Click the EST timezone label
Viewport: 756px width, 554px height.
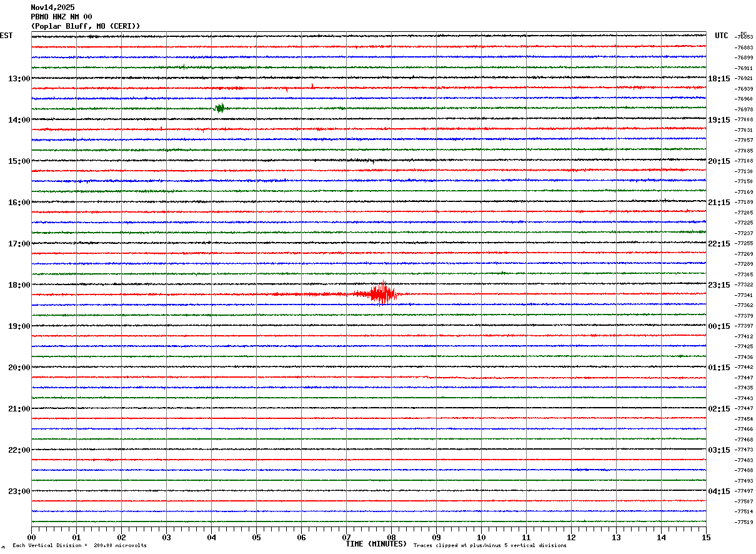click(6, 36)
